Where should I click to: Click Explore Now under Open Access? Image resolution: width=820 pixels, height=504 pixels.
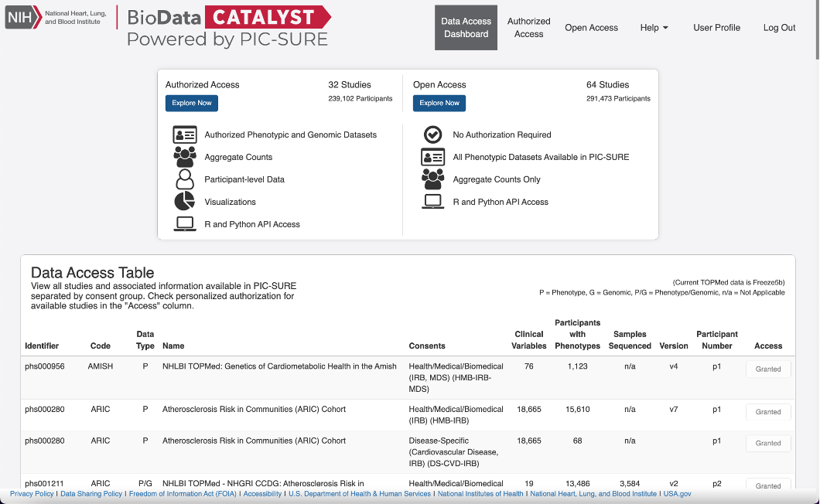439,103
